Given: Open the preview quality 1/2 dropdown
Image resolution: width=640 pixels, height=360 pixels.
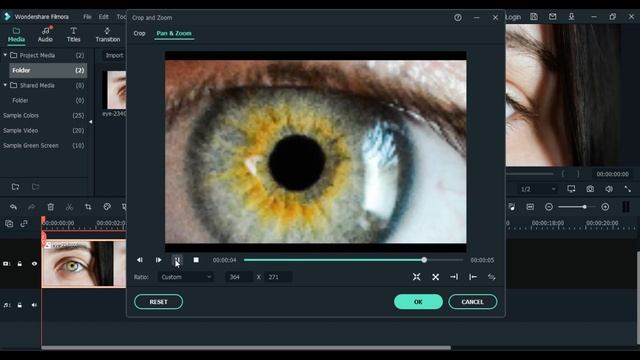Looking at the screenshot, I should 538,189.
